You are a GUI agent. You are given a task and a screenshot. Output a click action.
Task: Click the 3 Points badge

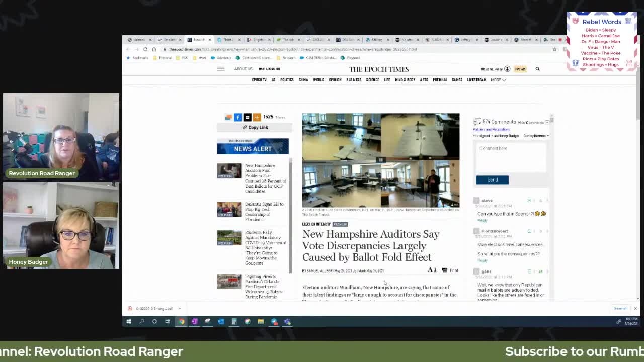(520, 69)
